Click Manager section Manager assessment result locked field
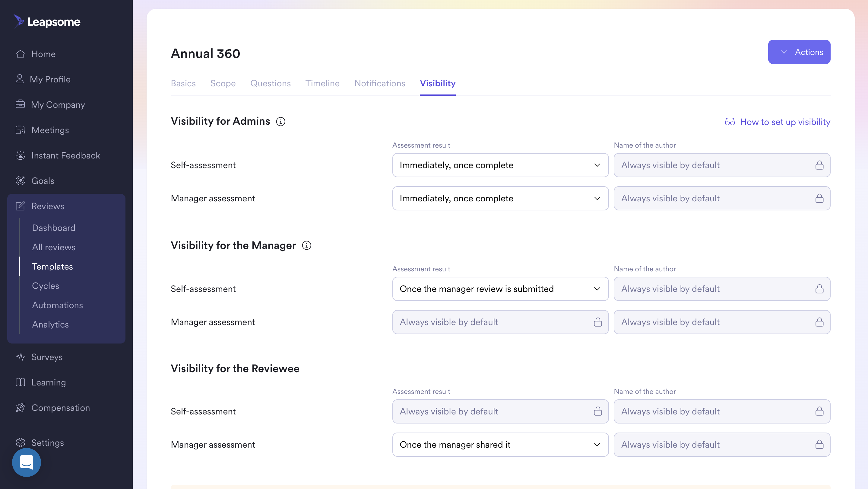This screenshot has width=868, height=489. (500, 322)
